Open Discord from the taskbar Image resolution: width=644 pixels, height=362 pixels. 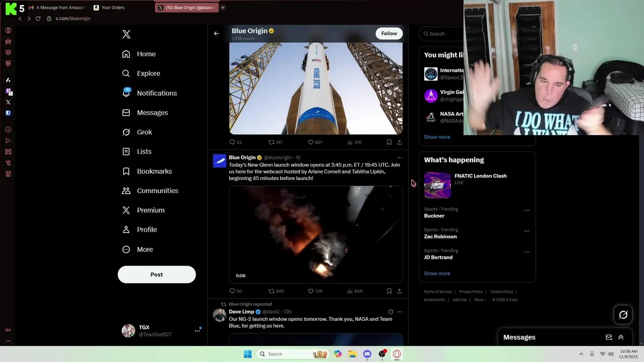pos(367,354)
